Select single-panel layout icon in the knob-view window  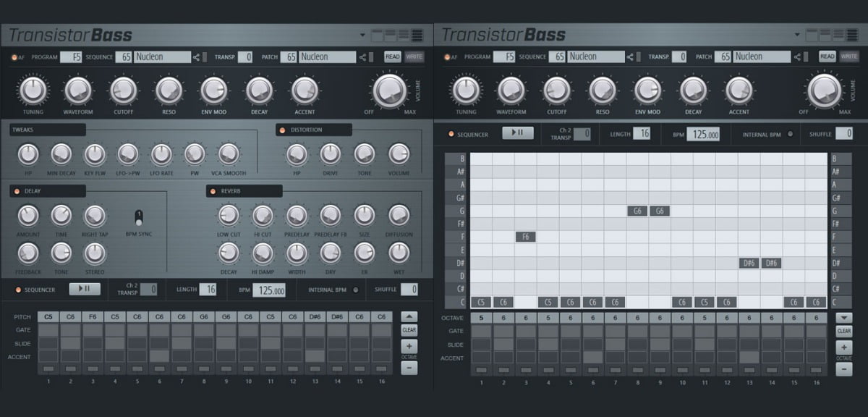click(x=377, y=35)
